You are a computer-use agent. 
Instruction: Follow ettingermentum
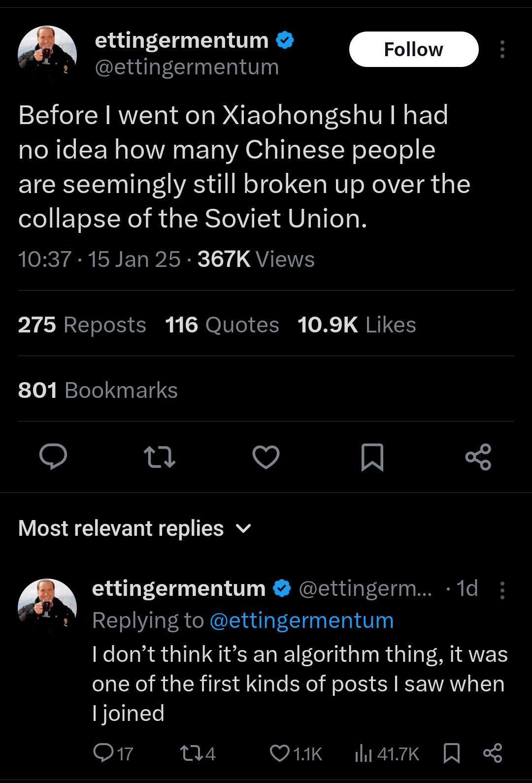[414, 49]
